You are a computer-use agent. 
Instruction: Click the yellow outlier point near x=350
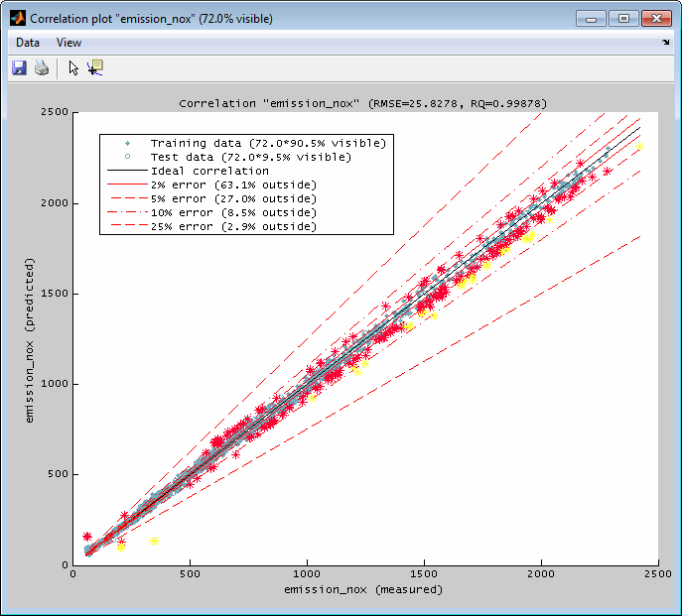point(155,542)
